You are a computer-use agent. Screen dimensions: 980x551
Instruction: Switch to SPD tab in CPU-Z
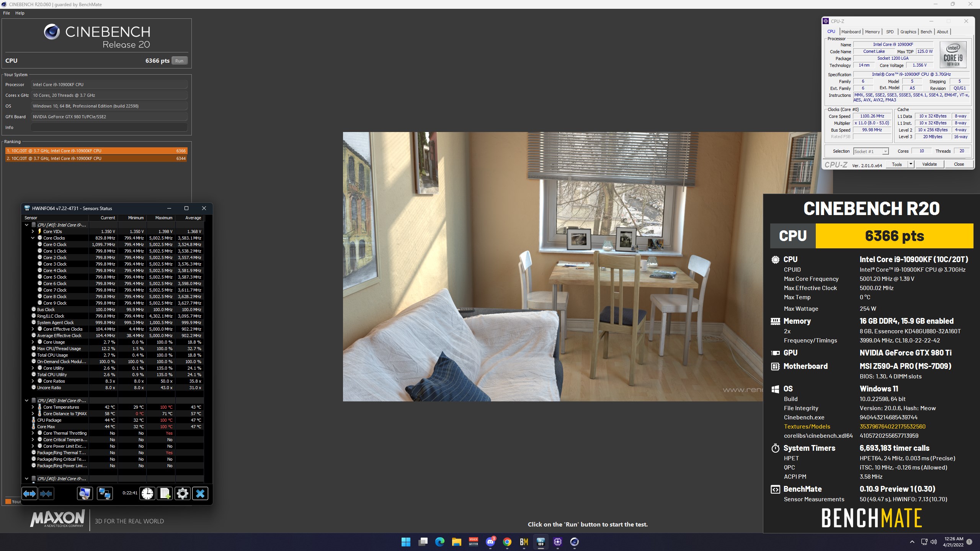[x=890, y=32]
